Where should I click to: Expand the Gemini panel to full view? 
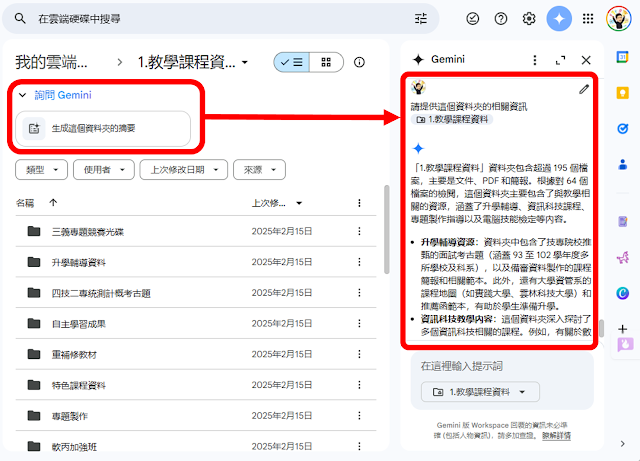(560, 60)
